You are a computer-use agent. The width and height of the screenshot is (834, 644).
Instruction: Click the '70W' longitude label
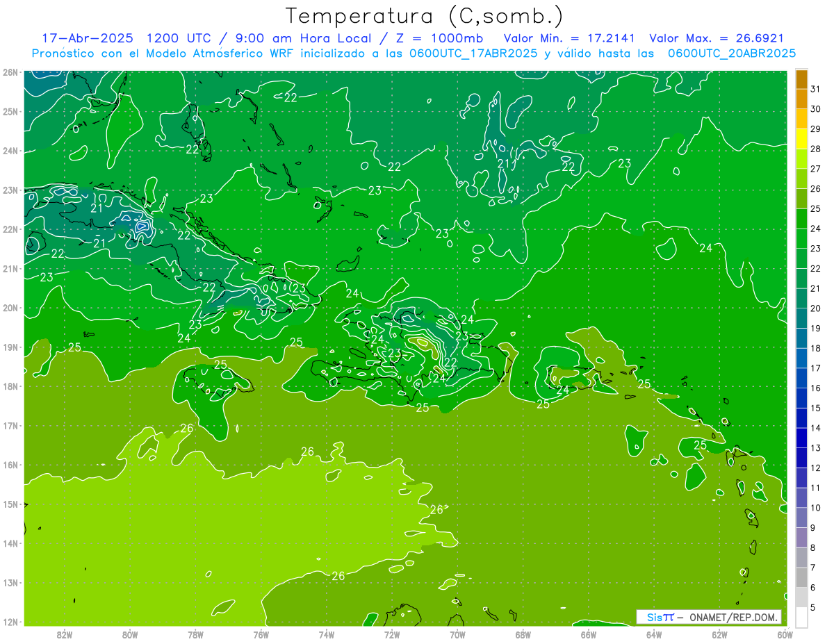tap(457, 634)
